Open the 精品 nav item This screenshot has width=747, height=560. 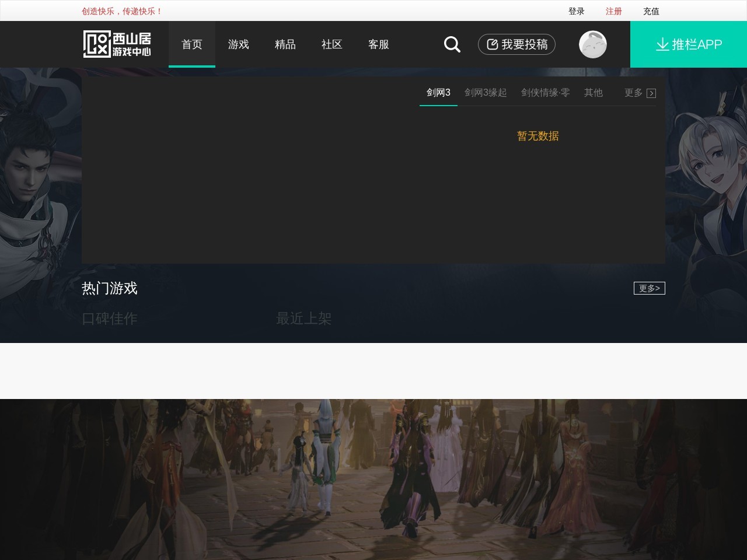[285, 44]
